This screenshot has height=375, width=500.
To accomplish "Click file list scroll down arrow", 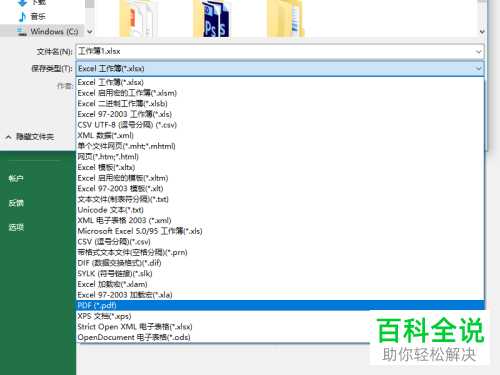I will pyautogui.click(x=482, y=32).
